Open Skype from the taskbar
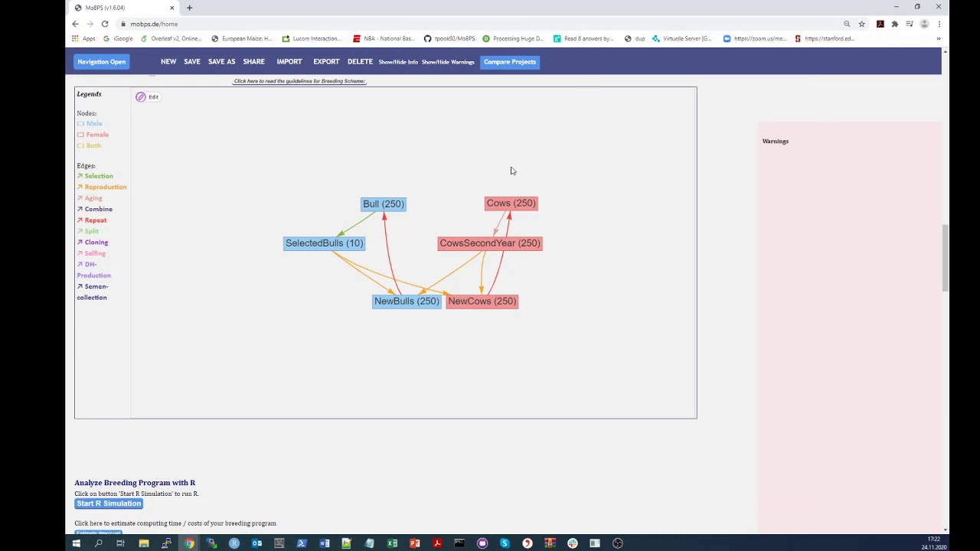This screenshot has height=551, width=980. (x=505, y=543)
